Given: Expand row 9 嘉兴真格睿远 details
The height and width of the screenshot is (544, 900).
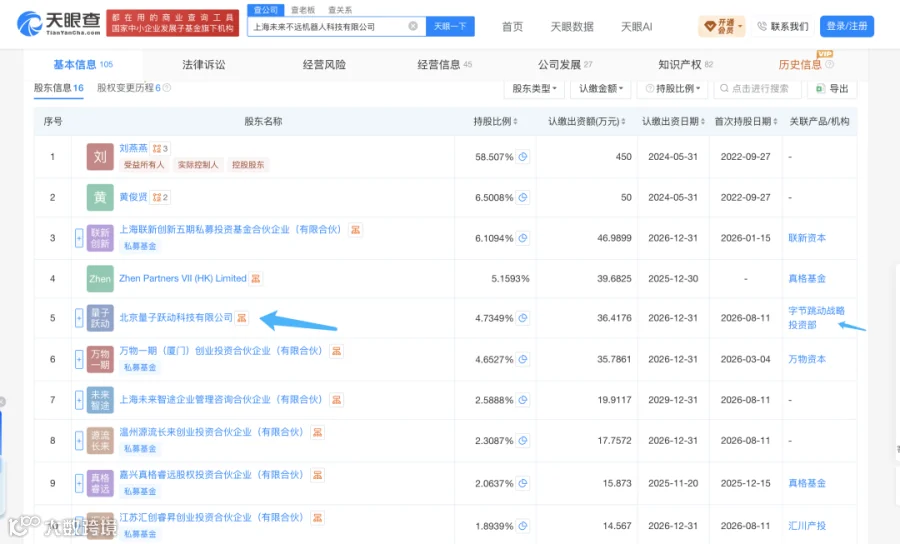Looking at the screenshot, I should 79,483.
